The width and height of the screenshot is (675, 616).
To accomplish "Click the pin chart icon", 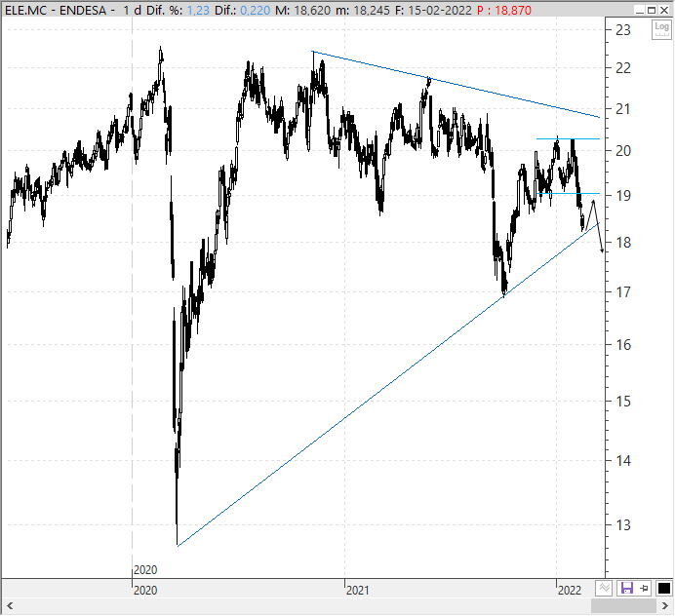I will pos(645,588).
